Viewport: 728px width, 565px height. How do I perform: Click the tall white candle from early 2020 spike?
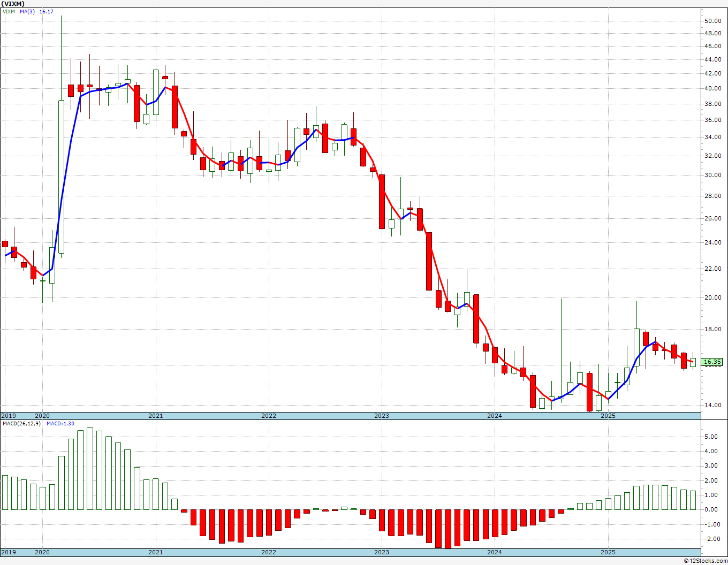point(62,177)
